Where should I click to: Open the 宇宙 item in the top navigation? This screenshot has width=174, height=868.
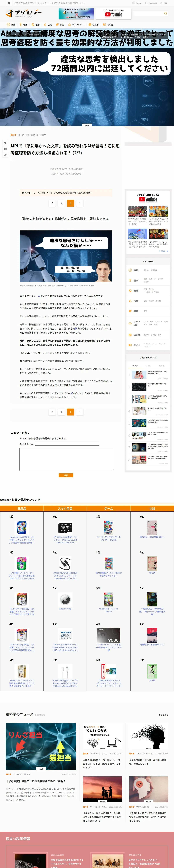click(60, 25)
